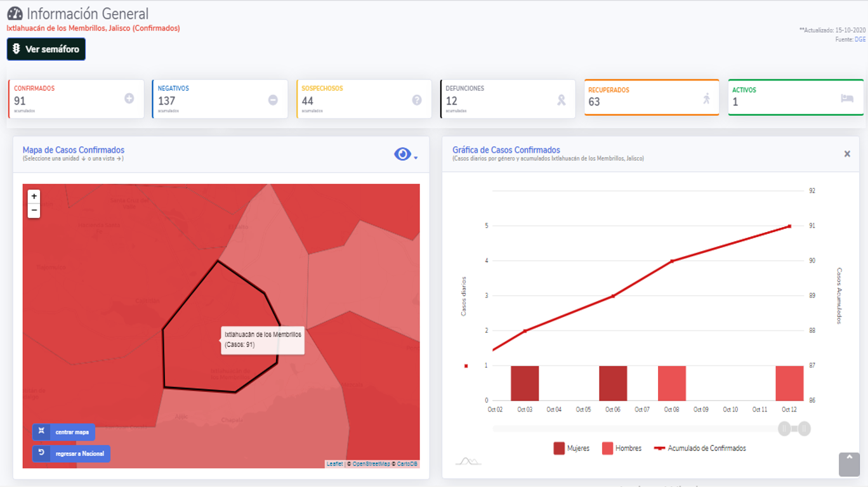The height and width of the screenshot is (487, 868).
Task: Toggle Acumulado de Confirmados legend line
Action: point(699,448)
